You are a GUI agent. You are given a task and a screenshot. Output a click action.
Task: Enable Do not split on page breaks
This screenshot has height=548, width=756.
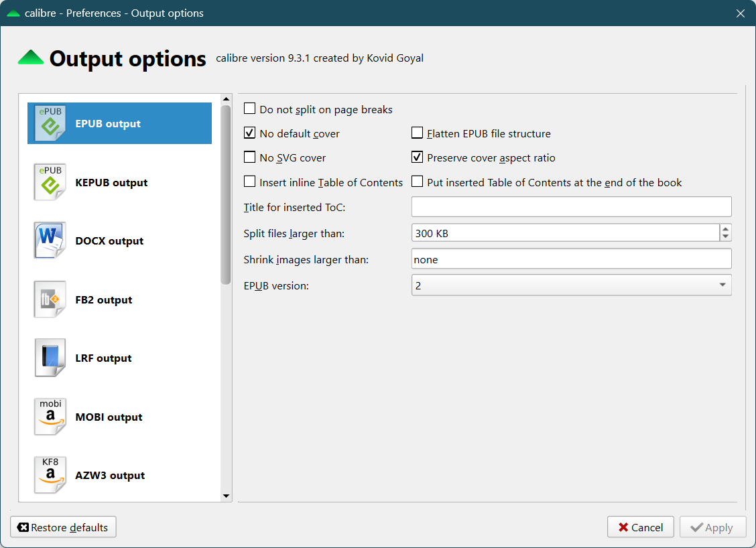[x=250, y=109]
